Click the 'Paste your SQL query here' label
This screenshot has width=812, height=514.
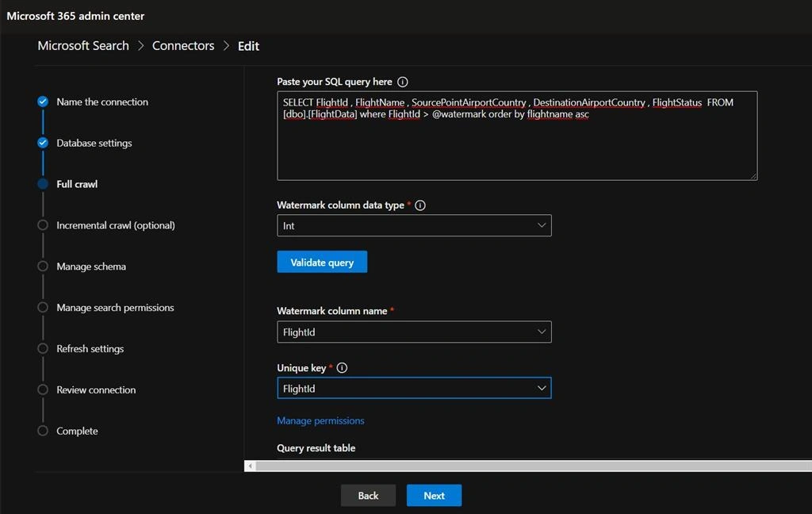pyautogui.click(x=335, y=82)
